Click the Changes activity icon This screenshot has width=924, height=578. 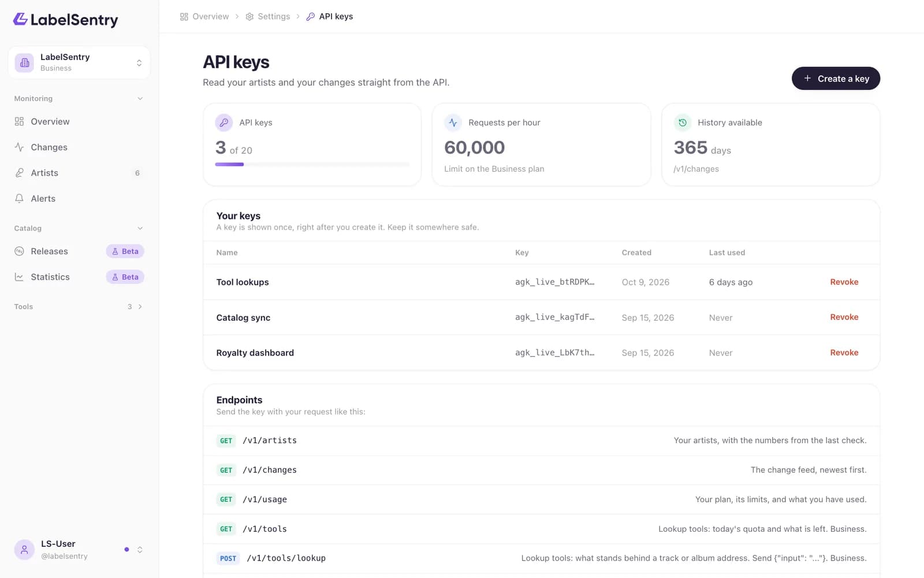coord(19,147)
